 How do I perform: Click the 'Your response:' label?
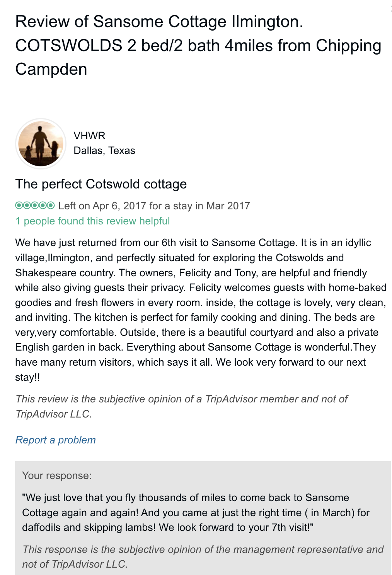point(57,476)
